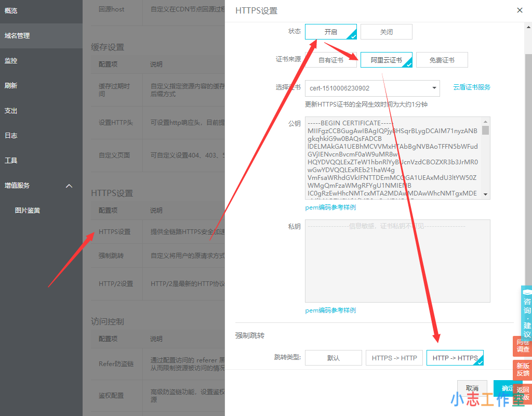Enable HTTPS by selecting 开启
This screenshot has width=532, height=416.
point(331,32)
